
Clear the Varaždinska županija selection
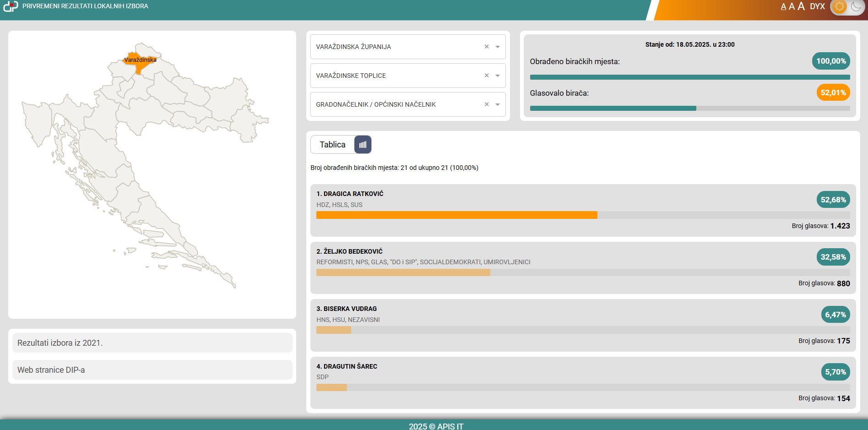[x=487, y=47]
